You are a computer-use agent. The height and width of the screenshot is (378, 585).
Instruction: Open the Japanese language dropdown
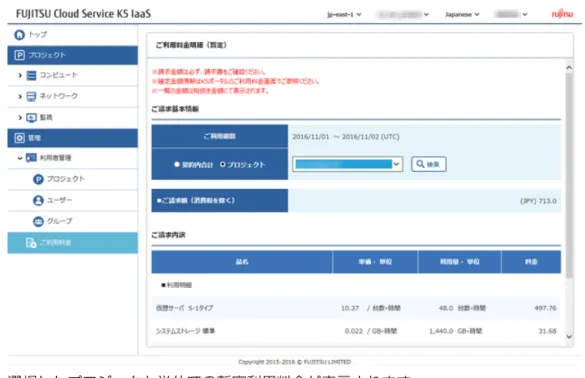click(462, 15)
